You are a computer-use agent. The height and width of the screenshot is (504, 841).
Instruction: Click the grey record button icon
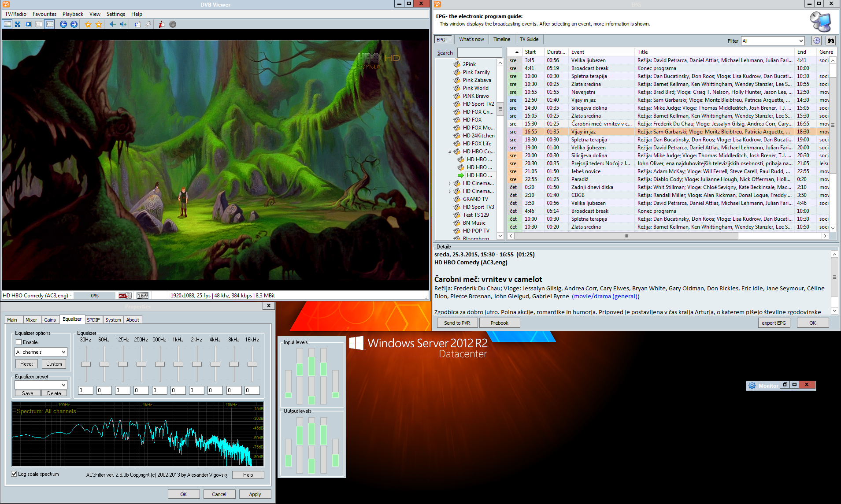[x=173, y=24]
